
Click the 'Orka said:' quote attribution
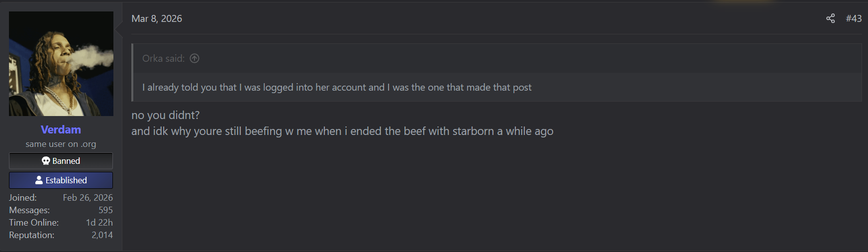pyautogui.click(x=163, y=58)
